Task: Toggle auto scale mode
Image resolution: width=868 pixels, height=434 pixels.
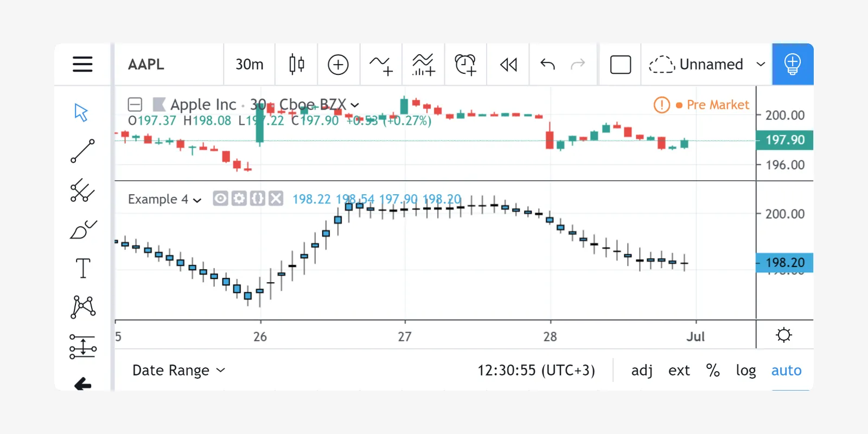Action: point(787,370)
